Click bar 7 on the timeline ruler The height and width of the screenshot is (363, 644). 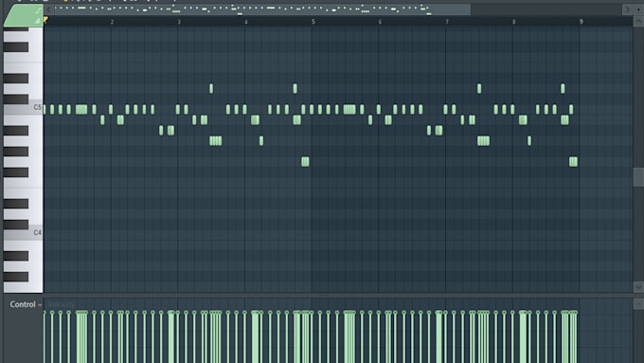coord(447,22)
